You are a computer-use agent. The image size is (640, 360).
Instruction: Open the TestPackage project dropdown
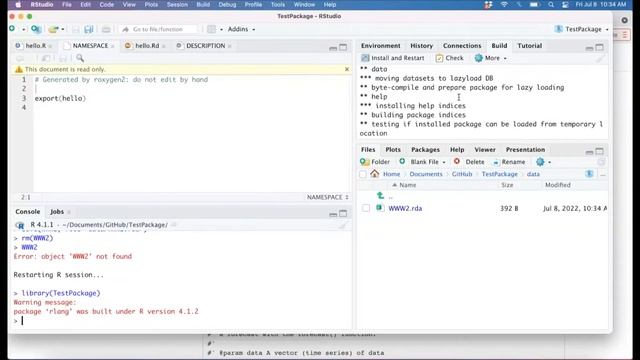(582, 29)
